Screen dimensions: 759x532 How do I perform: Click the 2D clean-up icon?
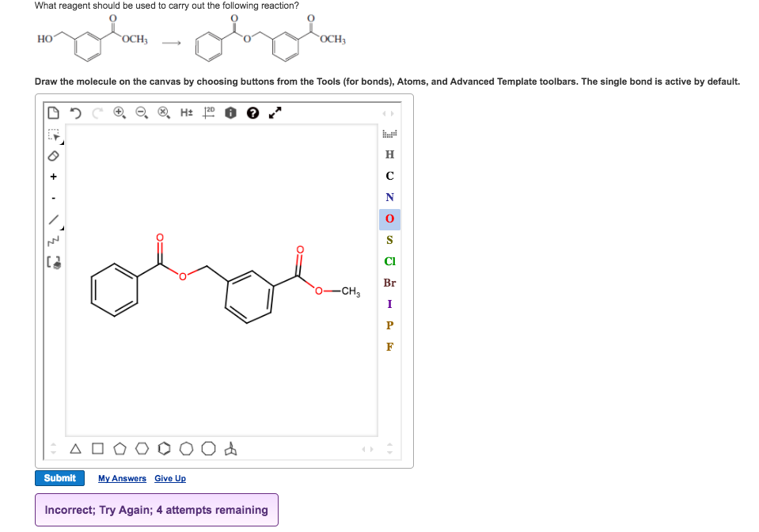tap(209, 112)
